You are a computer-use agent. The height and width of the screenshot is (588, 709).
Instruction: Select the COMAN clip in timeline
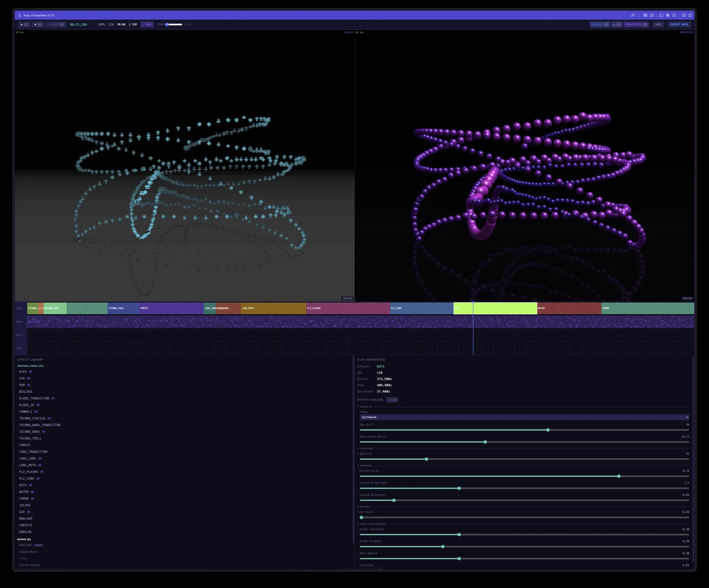(x=647, y=308)
